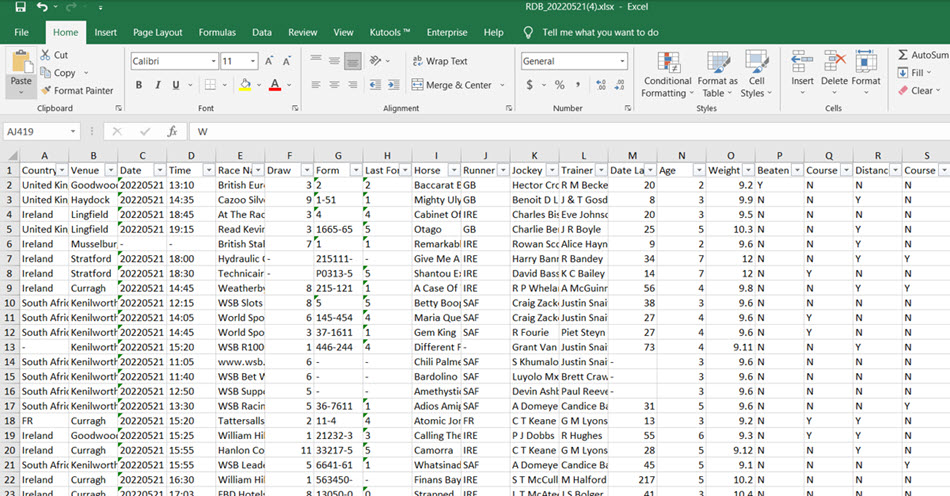Toggle Bold formatting
This screenshot has width=950, height=496.
point(137,85)
